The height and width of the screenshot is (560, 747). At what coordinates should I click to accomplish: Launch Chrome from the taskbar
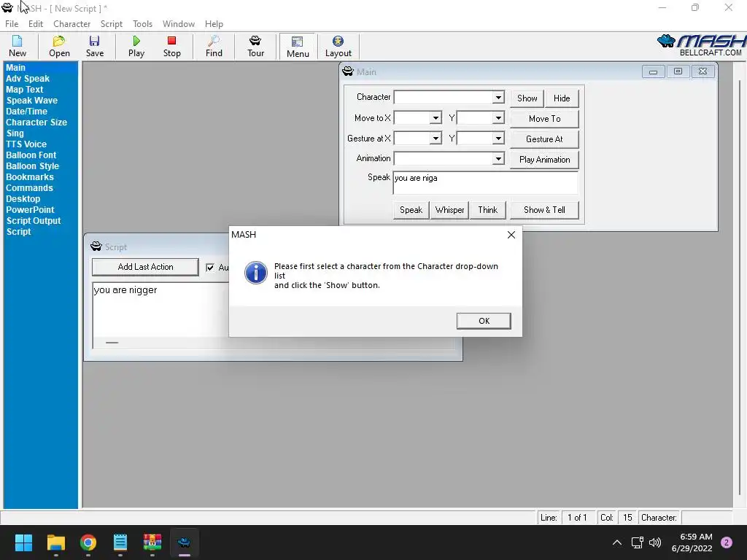pyautogui.click(x=88, y=542)
